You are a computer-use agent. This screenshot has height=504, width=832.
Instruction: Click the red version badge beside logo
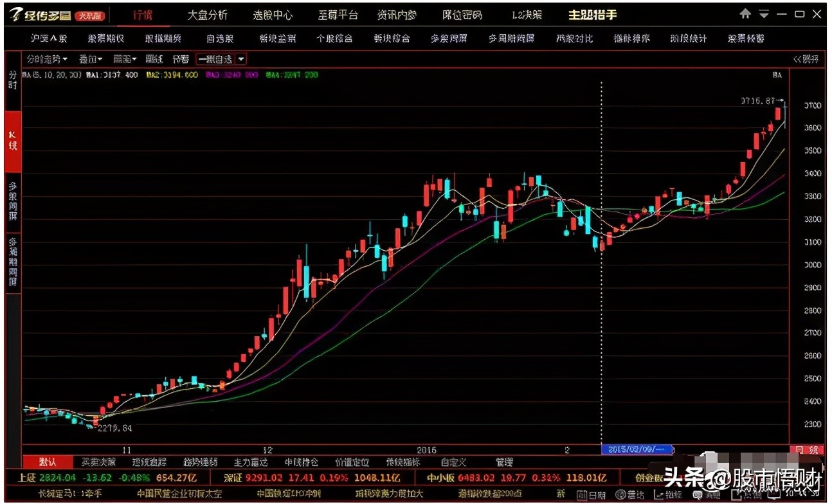click(x=90, y=15)
